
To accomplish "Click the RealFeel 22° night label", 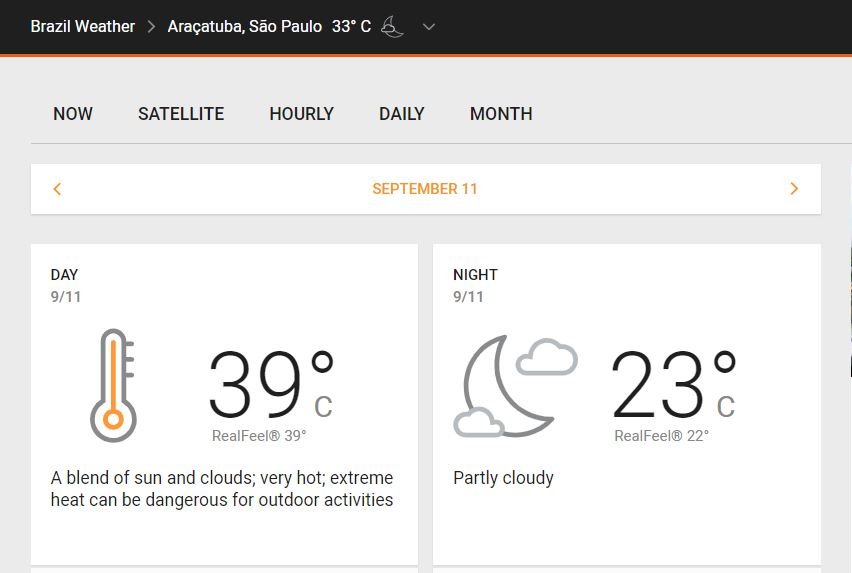I will tap(662, 436).
